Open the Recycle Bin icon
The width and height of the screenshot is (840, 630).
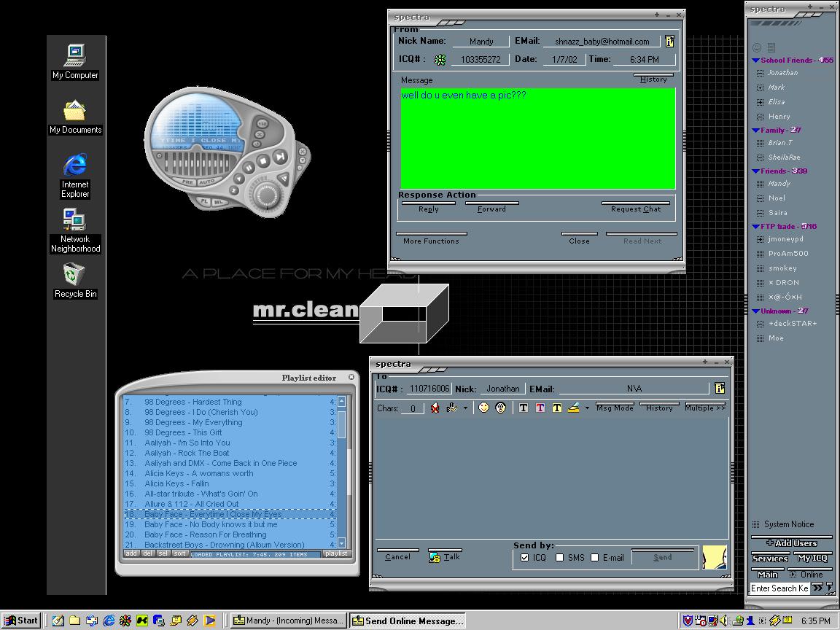tap(75, 280)
